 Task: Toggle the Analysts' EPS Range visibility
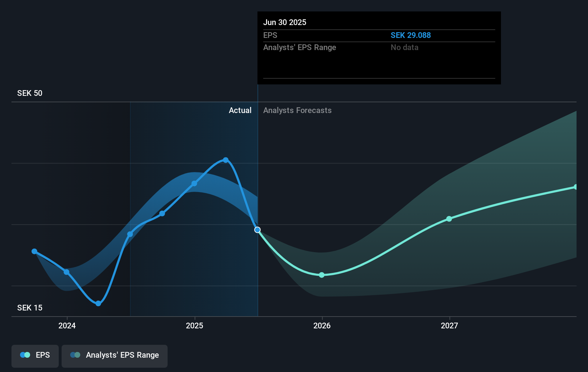pos(115,356)
